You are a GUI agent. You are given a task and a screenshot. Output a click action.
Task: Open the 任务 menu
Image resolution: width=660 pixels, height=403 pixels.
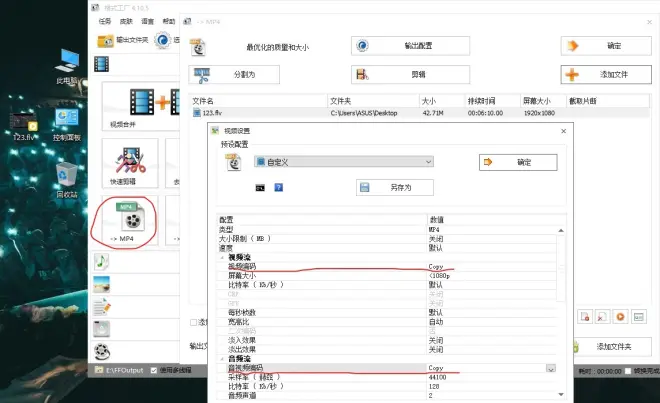(105, 21)
